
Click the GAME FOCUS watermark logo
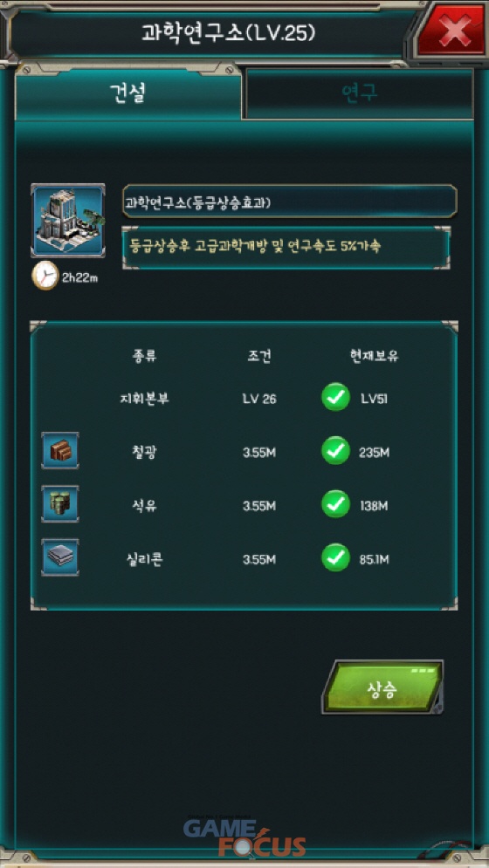coord(244,836)
